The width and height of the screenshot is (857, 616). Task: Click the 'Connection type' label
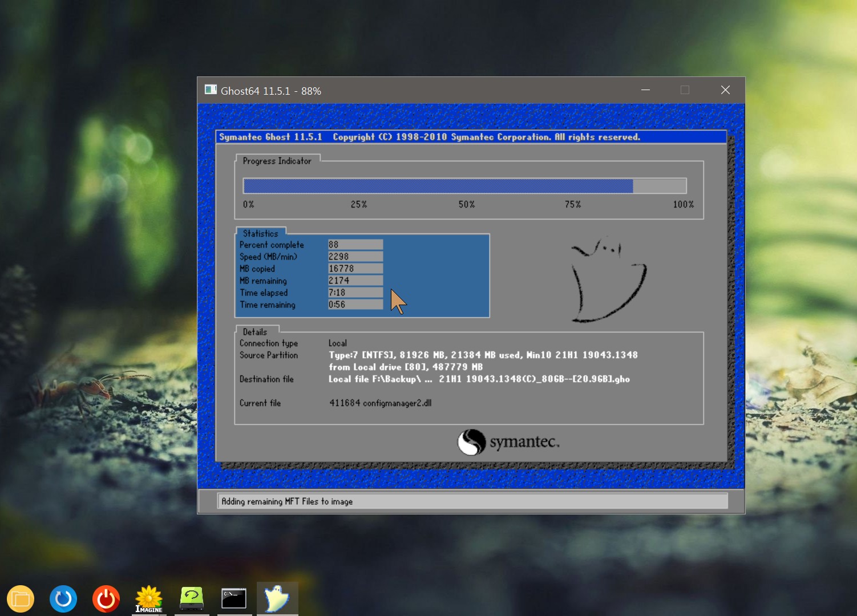coord(269,343)
